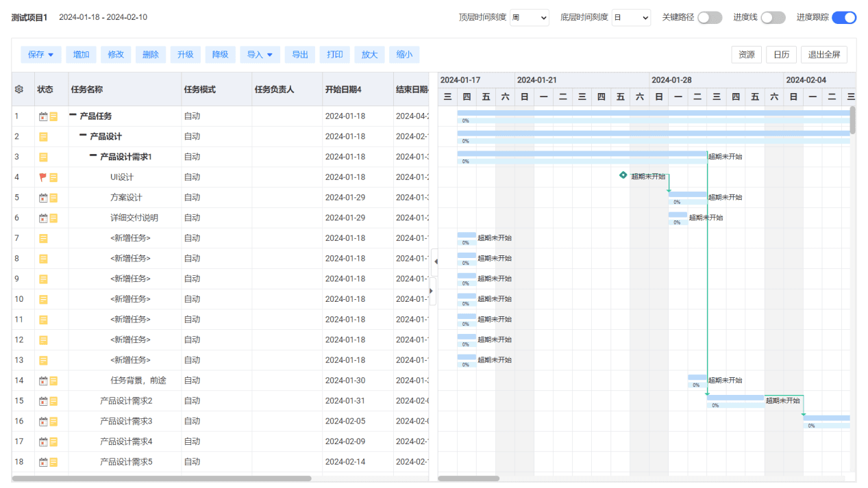Open the 日历 view
Screen dimensions: 868x488
pos(782,55)
